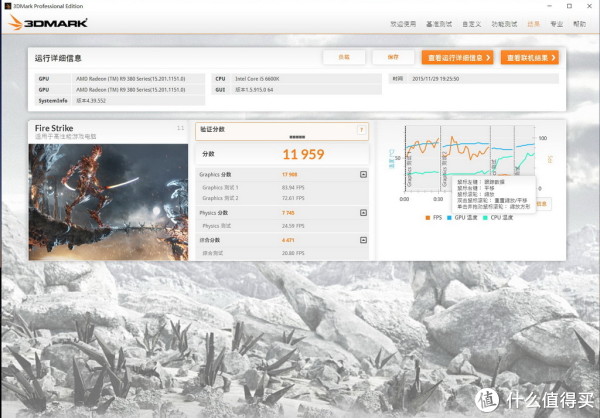The width and height of the screenshot is (600, 418).
Task: Select the overall score 11 959
Action: [x=303, y=154]
